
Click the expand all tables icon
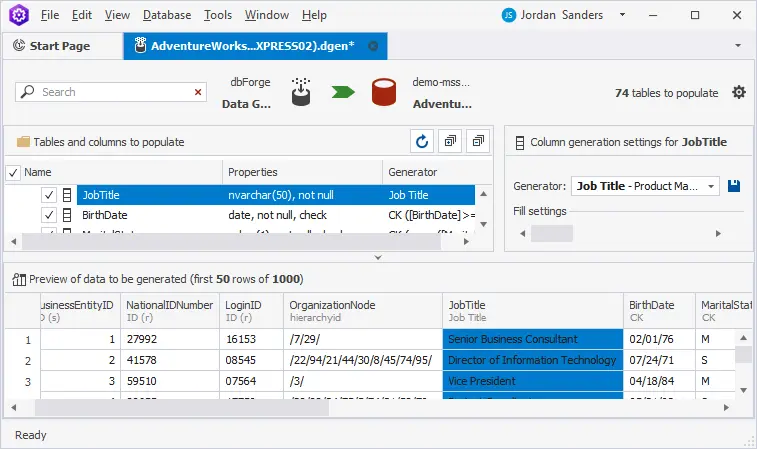(x=450, y=141)
